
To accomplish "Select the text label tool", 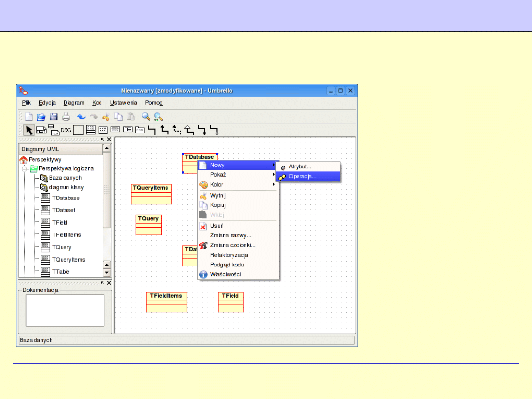I will tap(41, 130).
